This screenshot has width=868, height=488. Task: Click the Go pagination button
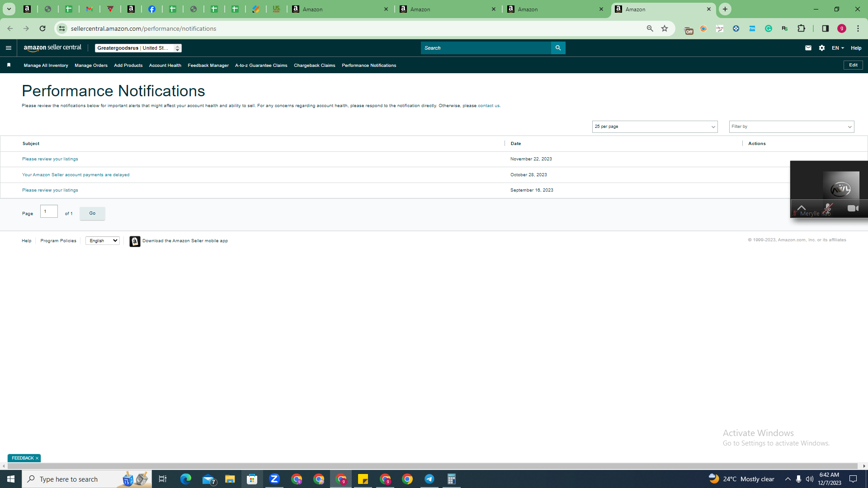click(92, 213)
